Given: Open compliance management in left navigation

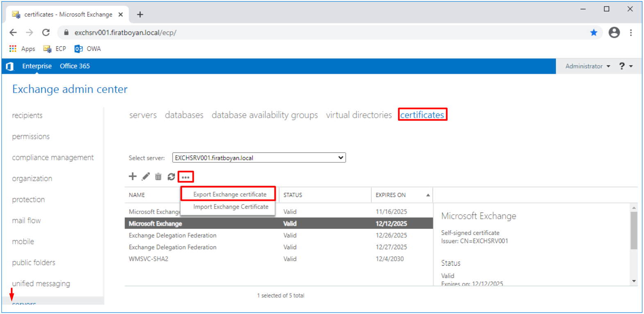Looking at the screenshot, I should coord(53,157).
